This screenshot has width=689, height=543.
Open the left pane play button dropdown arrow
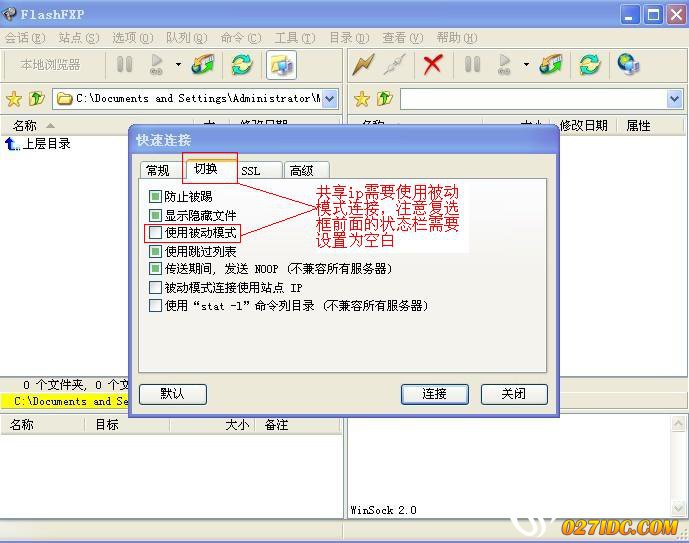pyautogui.click(x=178, y=65)
